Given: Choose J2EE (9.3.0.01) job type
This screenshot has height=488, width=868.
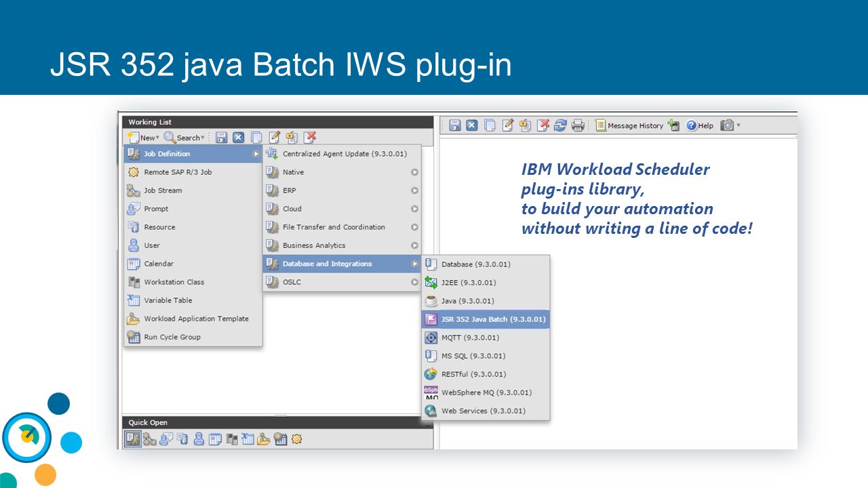Looking at the screenshot, I should click(x=486, y=283).
